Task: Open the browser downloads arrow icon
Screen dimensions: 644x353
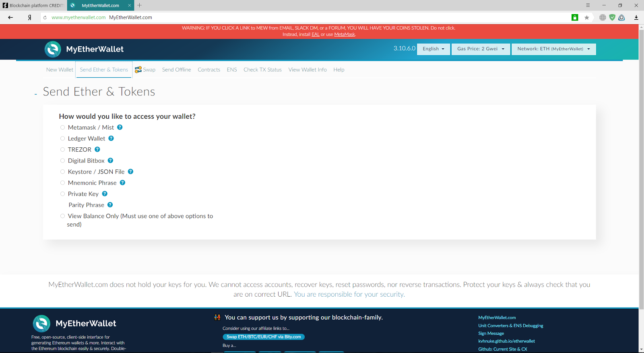Action: [x=636, y=17]
